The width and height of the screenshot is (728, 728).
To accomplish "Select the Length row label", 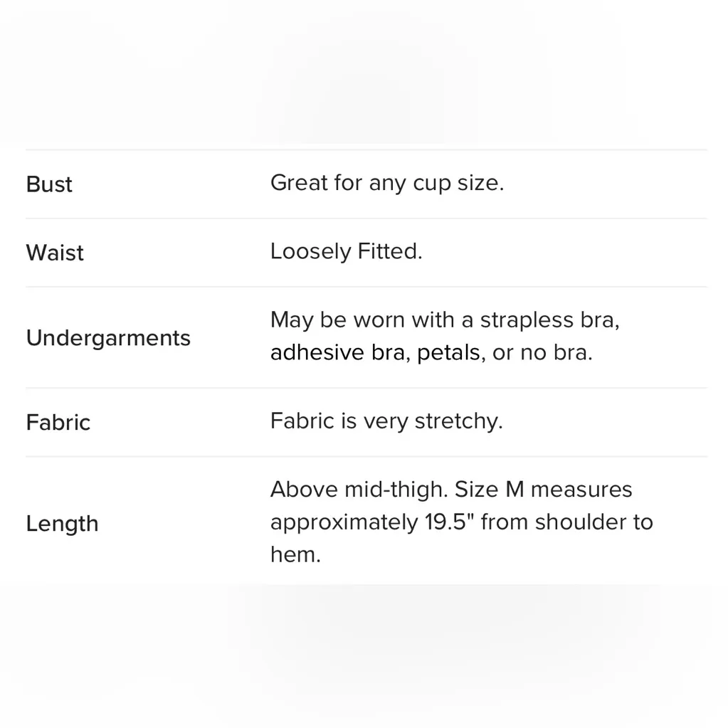I will (62, 524).
